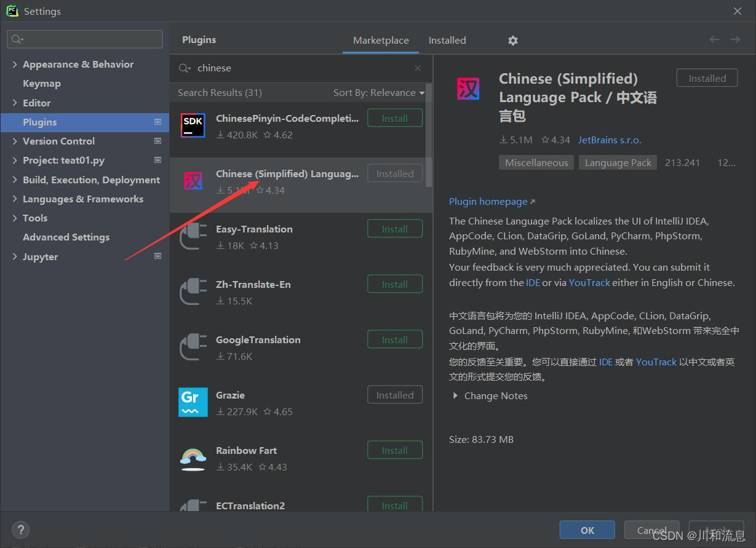Select Advanced Settings in tree

click(66, 237)
